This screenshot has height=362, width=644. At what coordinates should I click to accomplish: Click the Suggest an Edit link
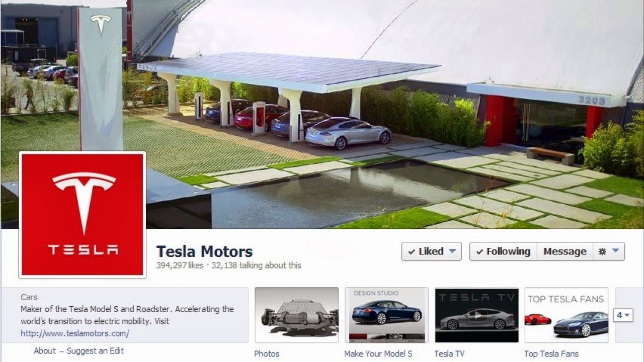point(95,351)
